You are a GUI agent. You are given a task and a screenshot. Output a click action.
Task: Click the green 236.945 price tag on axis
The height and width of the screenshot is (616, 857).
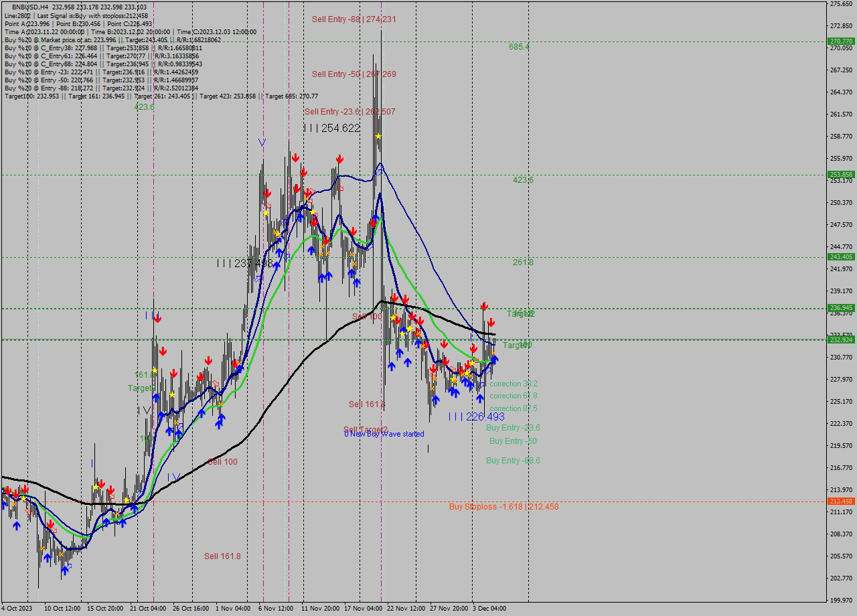click(x=842, y=308)
